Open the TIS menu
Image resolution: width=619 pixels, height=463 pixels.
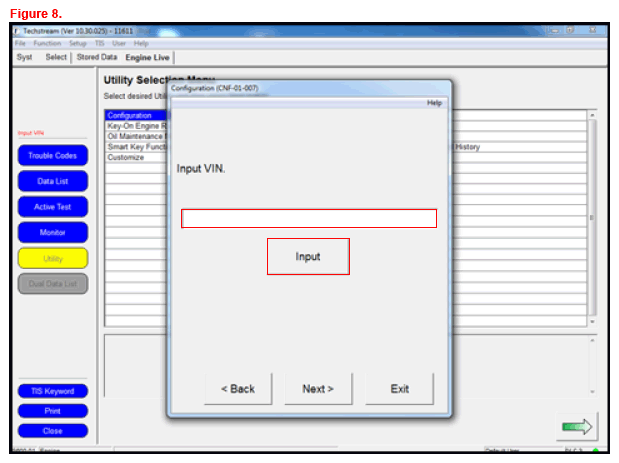(99, 43)
